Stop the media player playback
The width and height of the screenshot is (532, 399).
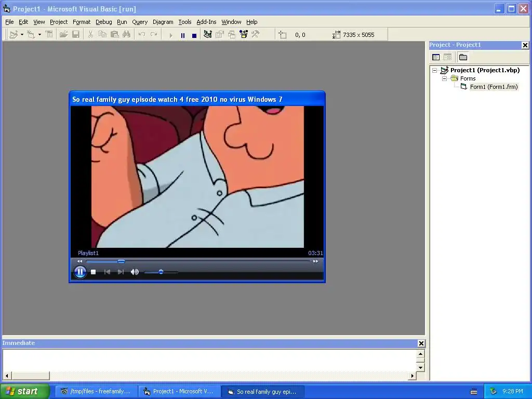94,272
